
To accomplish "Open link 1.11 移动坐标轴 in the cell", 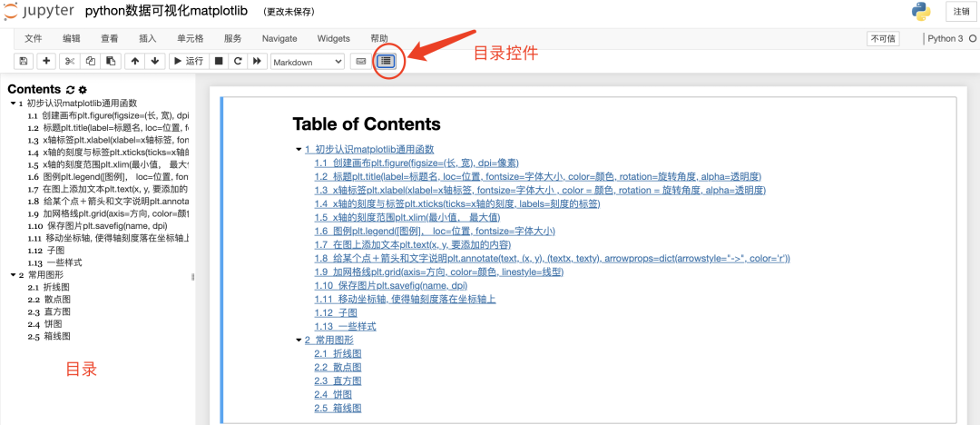I will (x=405, y=300).
